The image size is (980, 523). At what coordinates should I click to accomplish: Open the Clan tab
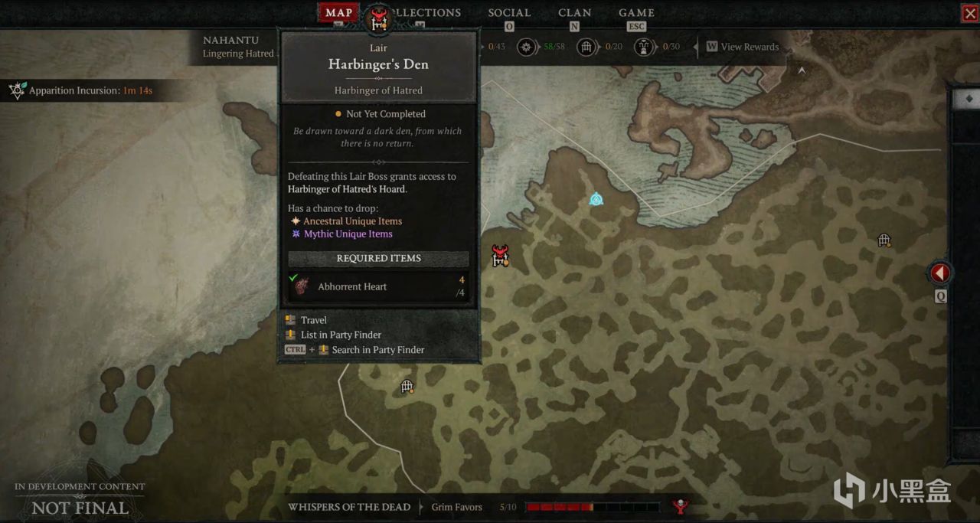pyautogui.click(x=574, y=12)
